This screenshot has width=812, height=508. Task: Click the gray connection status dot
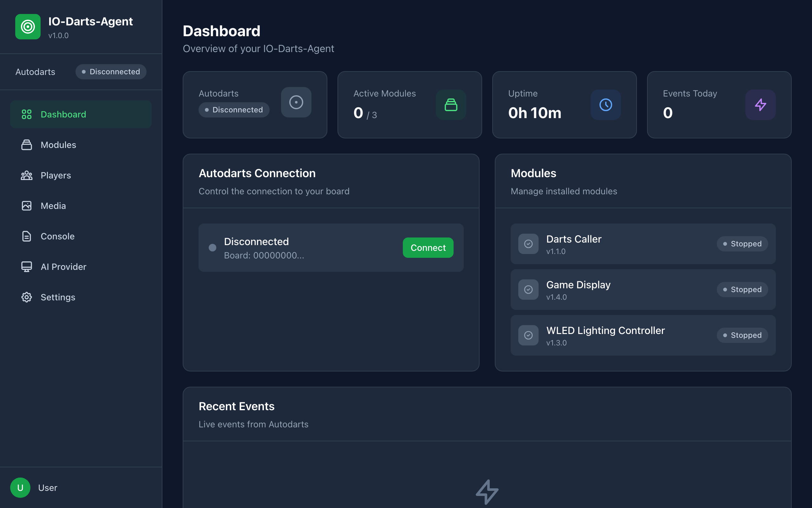pyautogui.click(x=213, y=248)
